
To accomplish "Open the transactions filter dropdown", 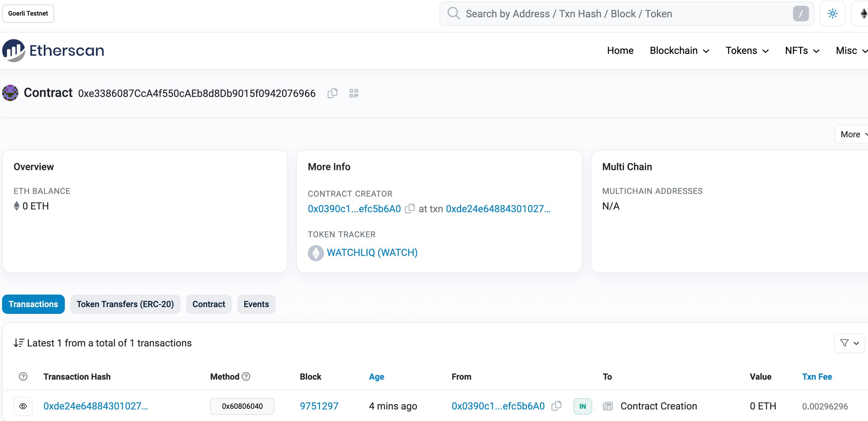I will click(x=849, y=343).
